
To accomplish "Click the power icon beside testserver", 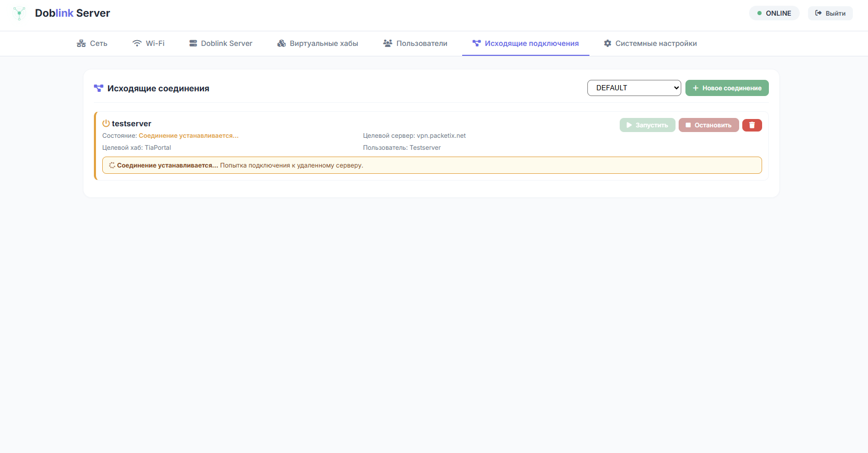I will pyautogui.click(x=106, y=123).
